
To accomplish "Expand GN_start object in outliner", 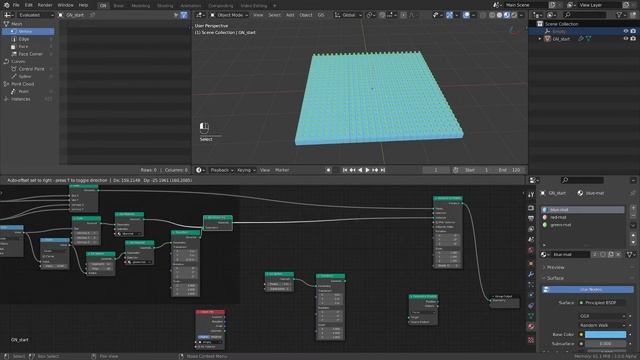I will 540,39.
